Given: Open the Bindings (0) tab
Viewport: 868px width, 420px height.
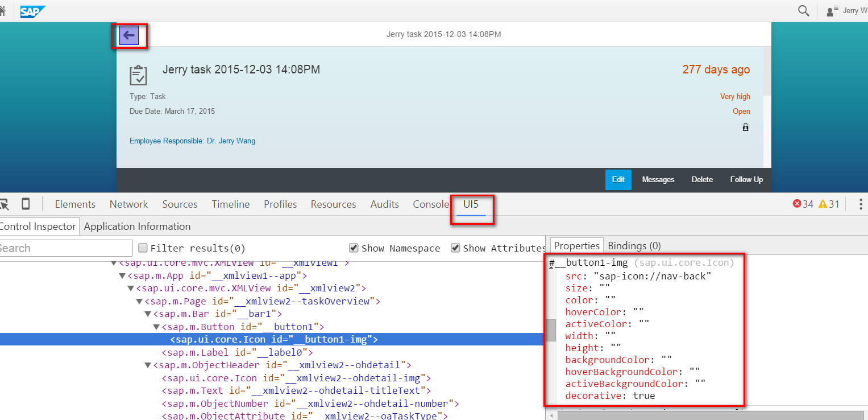Looking at the screenshot, I should pos(634,245).
